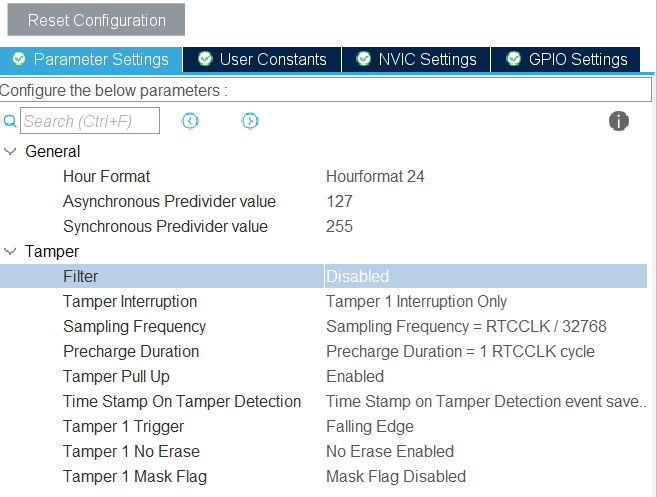This screenshot has width=657, height=497.
Task: Click the Reset Configuration button
Action: pos(96,20)
